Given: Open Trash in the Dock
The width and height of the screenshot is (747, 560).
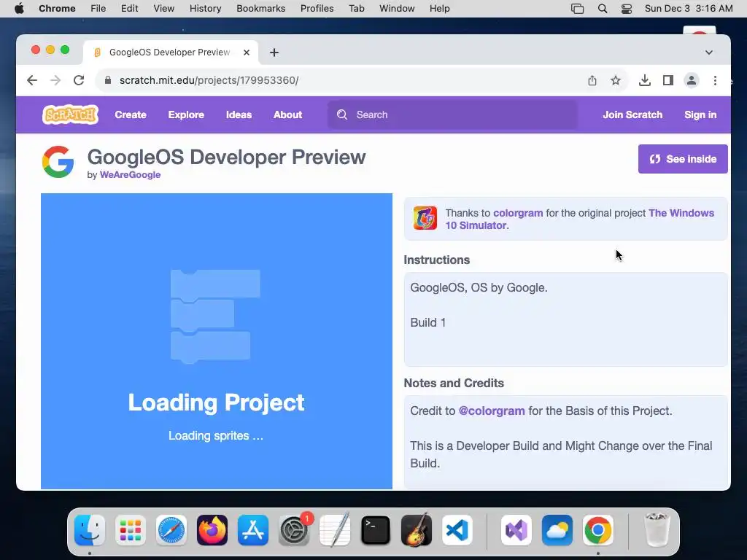Looking at the screenshot, I should [657, 530].
